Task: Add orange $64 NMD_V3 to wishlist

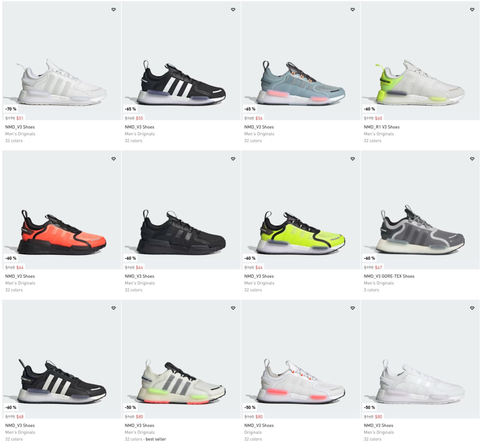Action: point(113,158)
